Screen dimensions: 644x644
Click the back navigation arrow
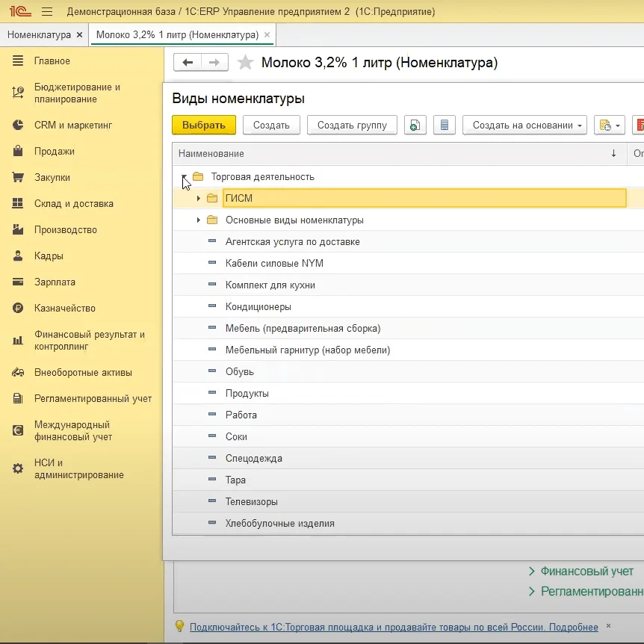click(188, 63)
